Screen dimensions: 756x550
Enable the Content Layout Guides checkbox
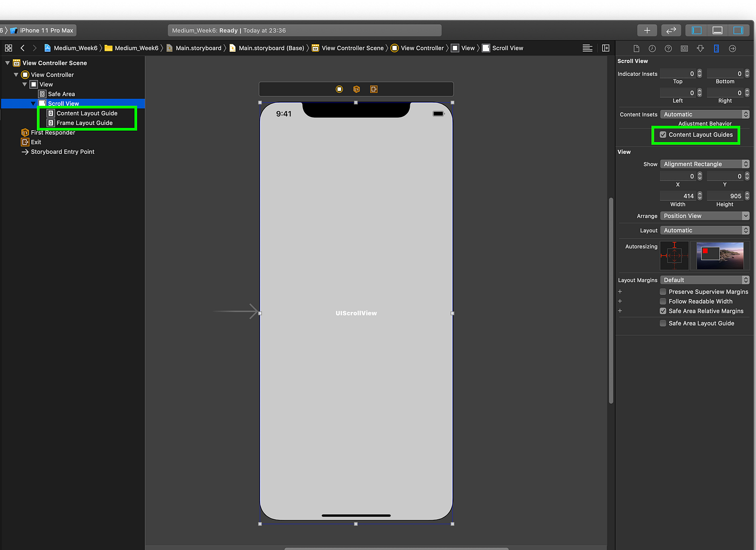tap(663, 134)
